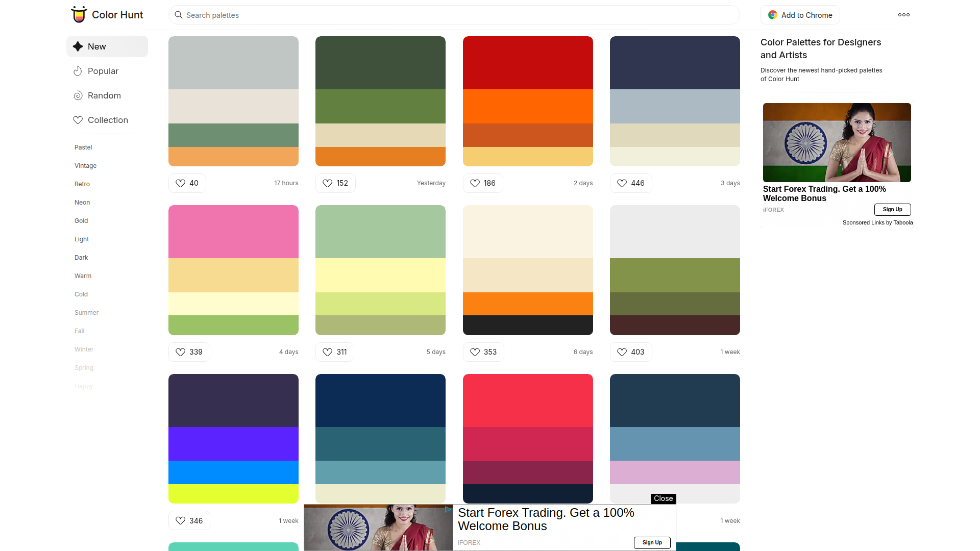Click the neon yellow color swatch

click(233, 494)
